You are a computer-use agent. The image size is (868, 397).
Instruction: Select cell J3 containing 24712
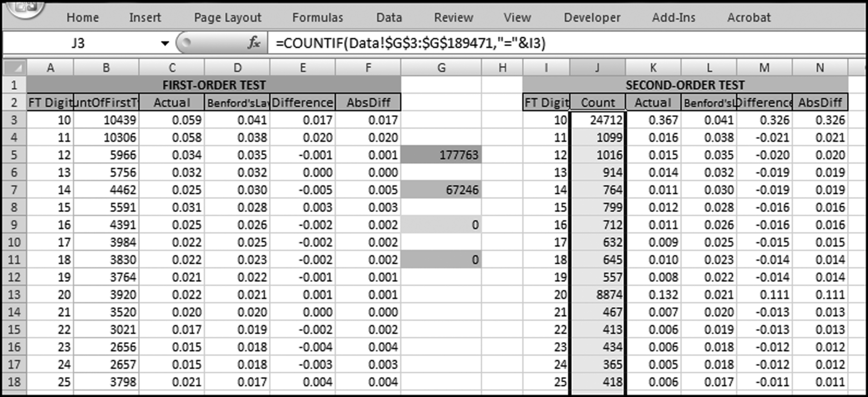pyautogui.click(x=597, y=120)
